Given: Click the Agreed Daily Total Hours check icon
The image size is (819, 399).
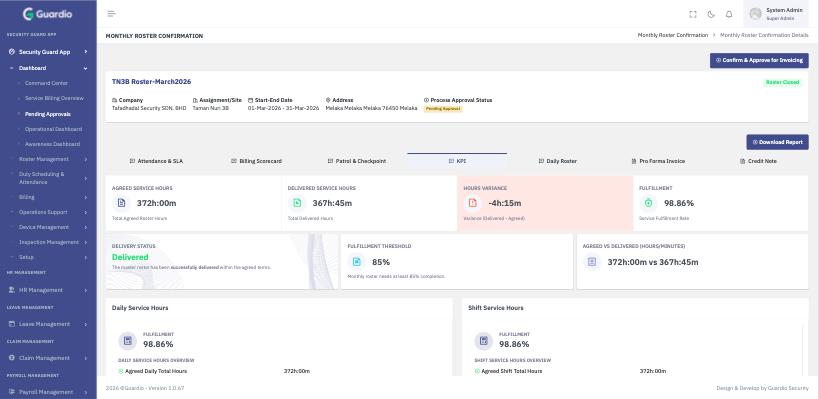Looking at the screenshot, I should [x=121, y=371].
